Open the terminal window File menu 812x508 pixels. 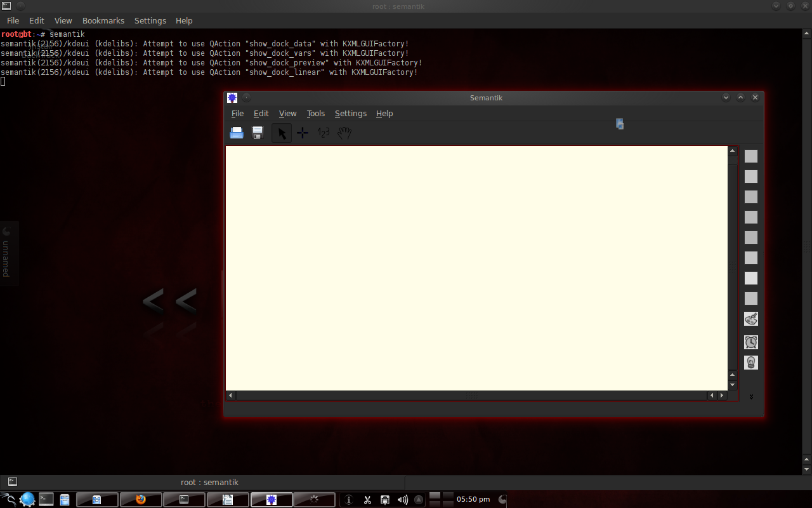(13, 21)
